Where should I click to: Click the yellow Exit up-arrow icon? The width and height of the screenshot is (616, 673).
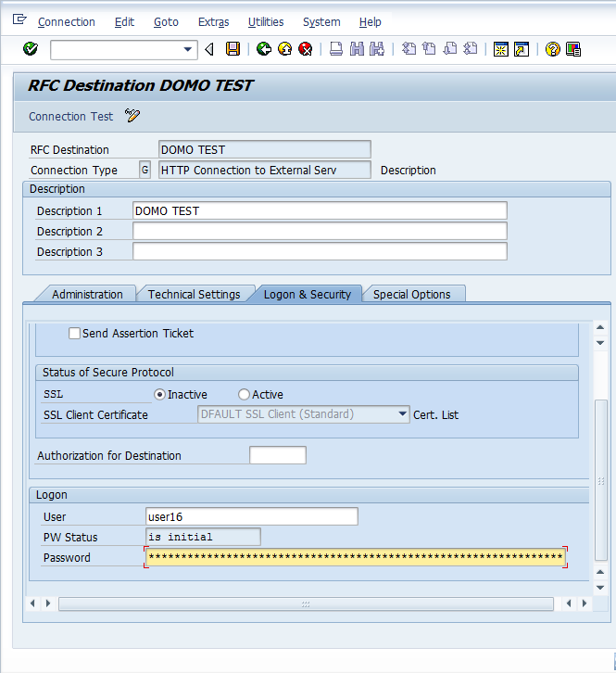point(284,49)
